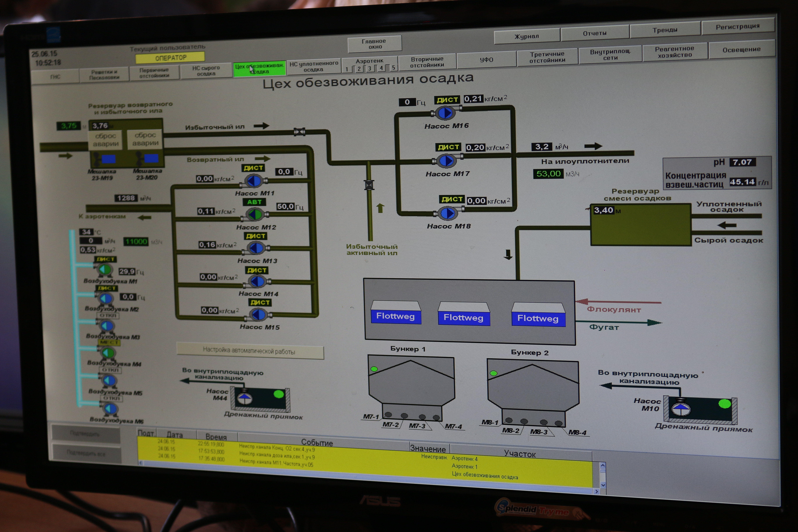Click the Аэротенк 4 event row entry
This screenshot has height=532, width=798.
pos(464,458)
